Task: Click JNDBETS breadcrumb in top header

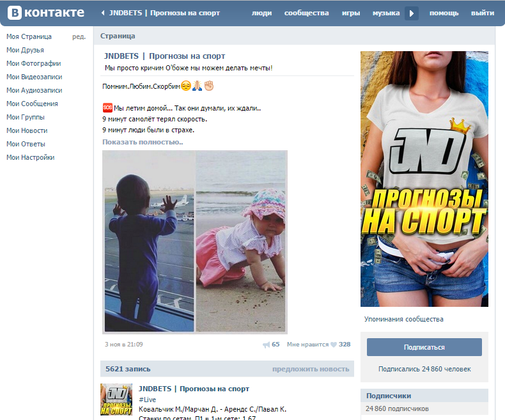Action: point(164,13)
